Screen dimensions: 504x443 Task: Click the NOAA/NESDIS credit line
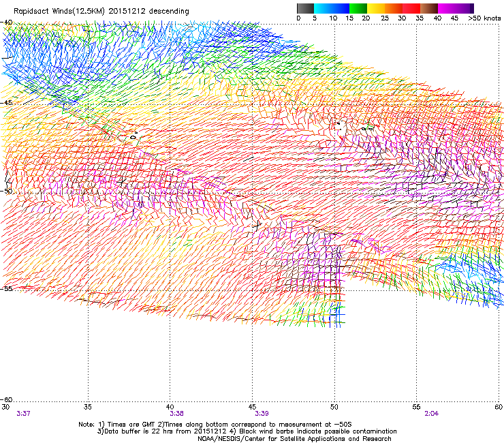294,439
